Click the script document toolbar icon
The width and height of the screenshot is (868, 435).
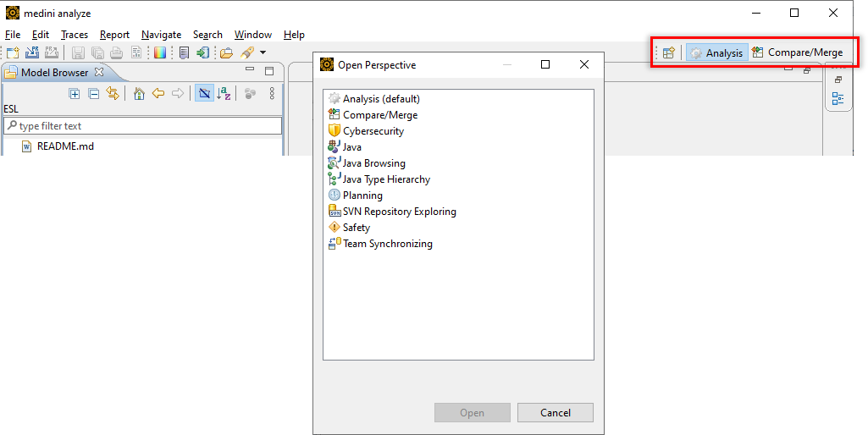[x=185, y=52]
